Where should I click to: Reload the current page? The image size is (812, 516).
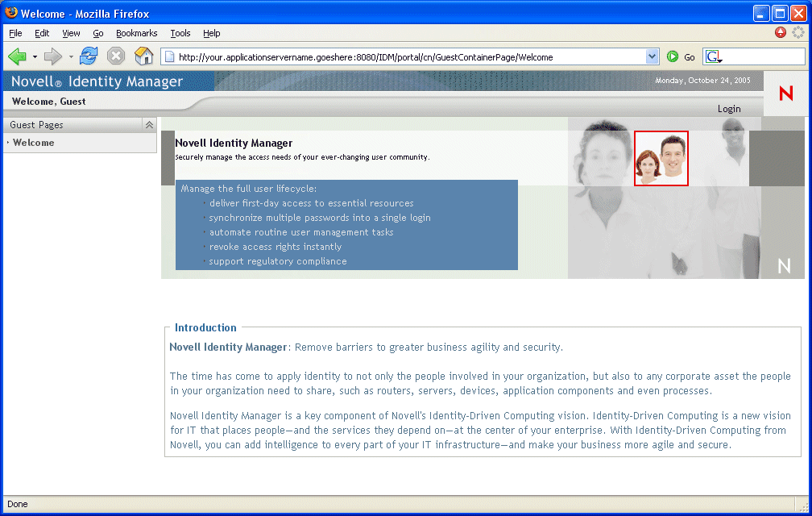click(x=89, y=56)
